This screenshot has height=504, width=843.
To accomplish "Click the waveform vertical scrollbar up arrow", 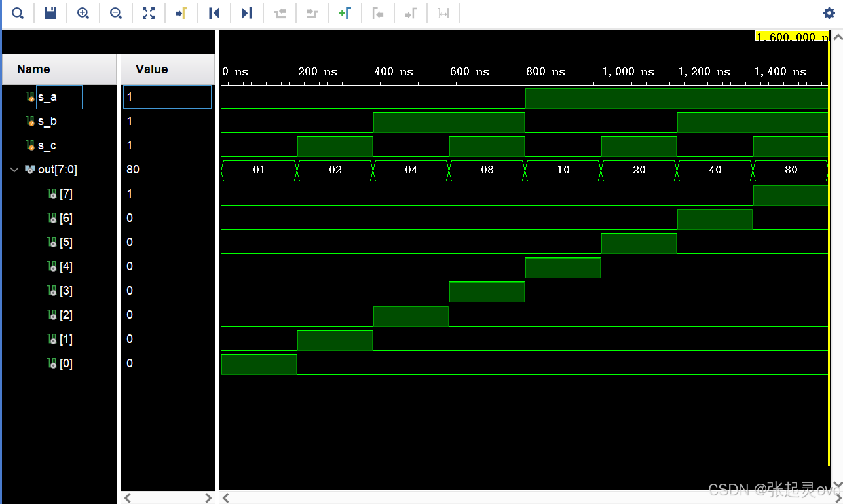I will [836, 38].
